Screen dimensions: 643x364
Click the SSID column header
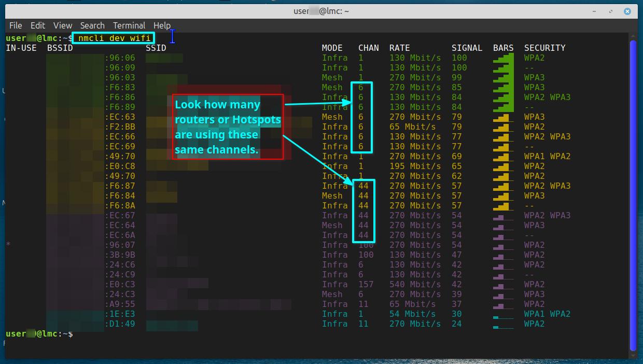tap(156, 48)
